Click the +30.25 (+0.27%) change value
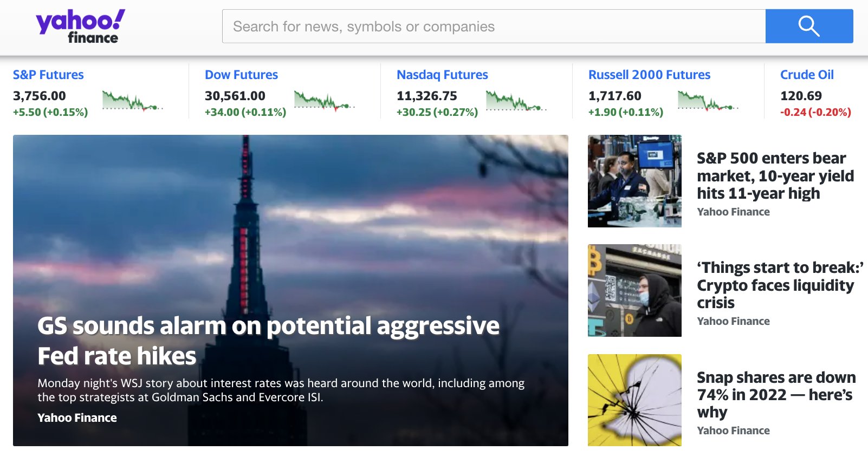868x457 pixels. click(437, 112)
